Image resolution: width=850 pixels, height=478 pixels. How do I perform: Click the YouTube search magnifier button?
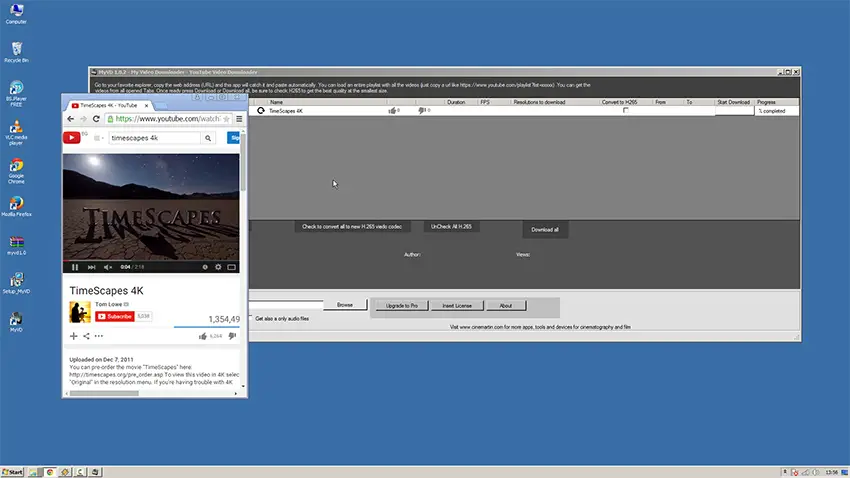coord(208,138)
